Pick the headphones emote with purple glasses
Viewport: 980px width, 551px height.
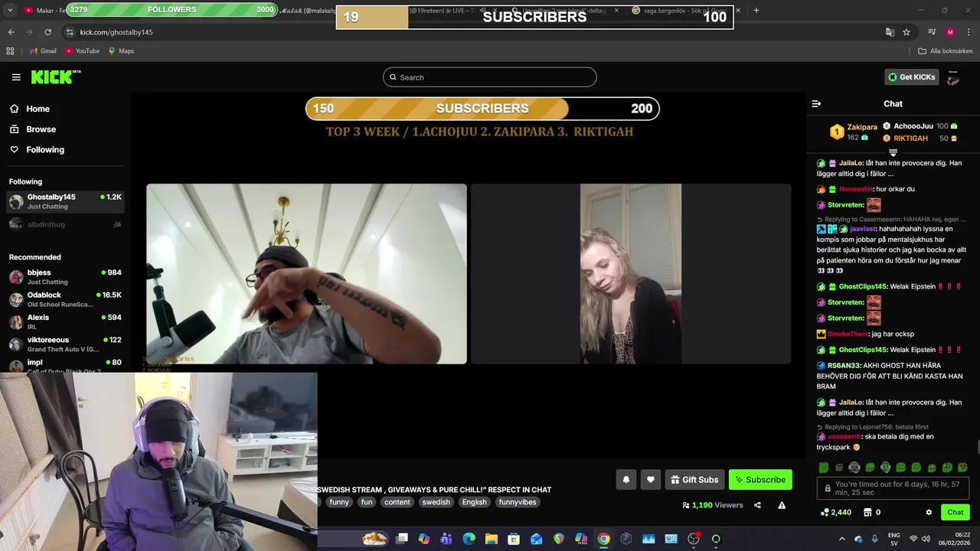tap(854, 468)
